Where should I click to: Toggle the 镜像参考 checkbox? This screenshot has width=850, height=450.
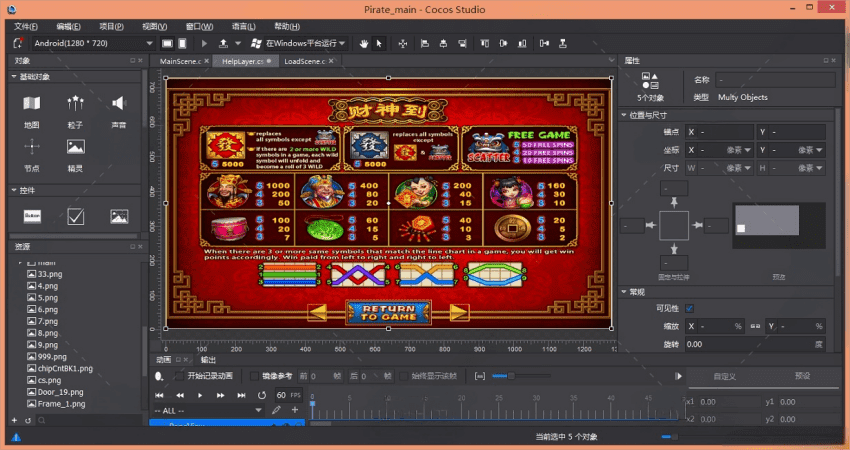point(253,376)
